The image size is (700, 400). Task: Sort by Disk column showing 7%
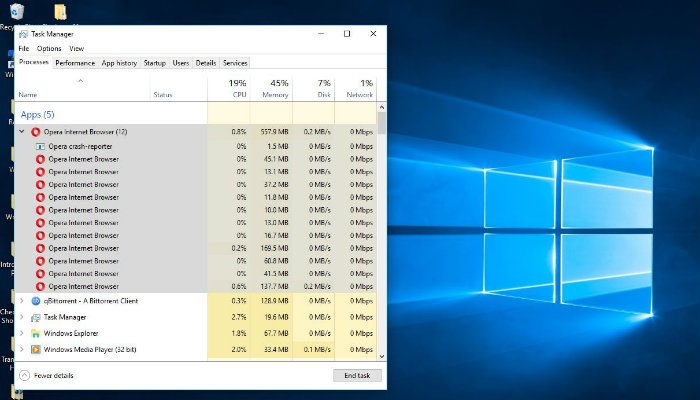tap(313, 88)
